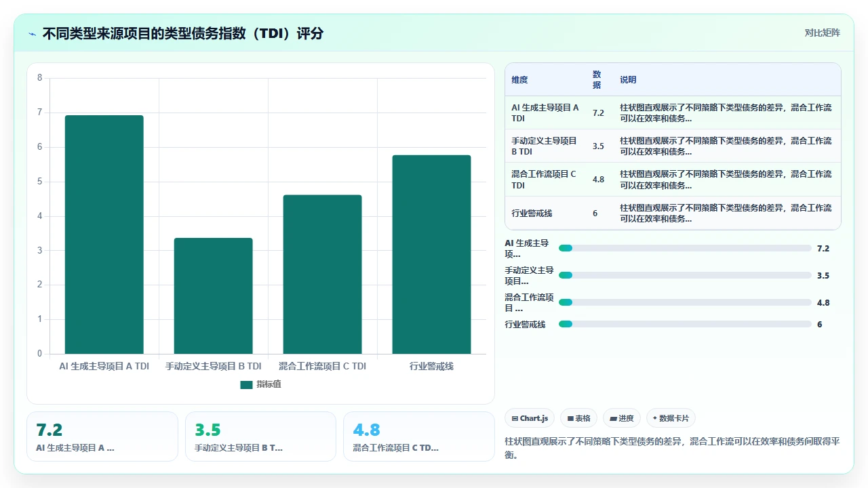
Task: Click the progress value 7.2
Action: pyautogui.click(x=823, y=248)
